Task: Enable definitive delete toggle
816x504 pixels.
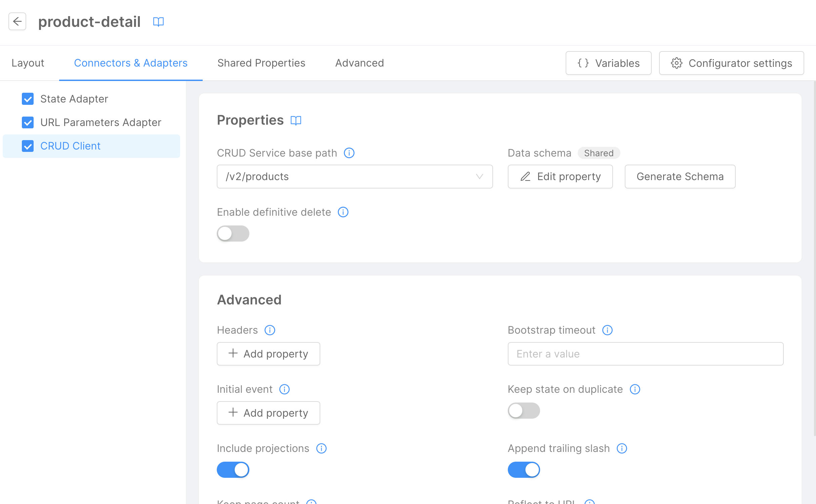Action: coord(233,234)
